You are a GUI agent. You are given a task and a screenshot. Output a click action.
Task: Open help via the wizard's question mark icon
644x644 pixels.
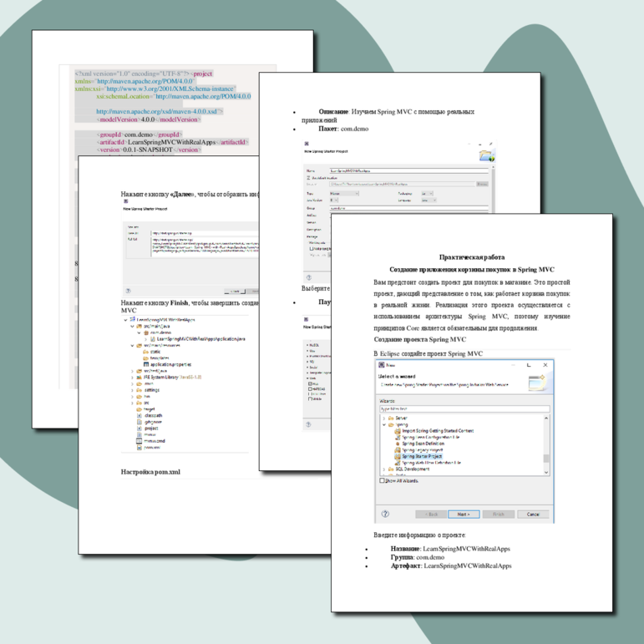pos(385,515)
